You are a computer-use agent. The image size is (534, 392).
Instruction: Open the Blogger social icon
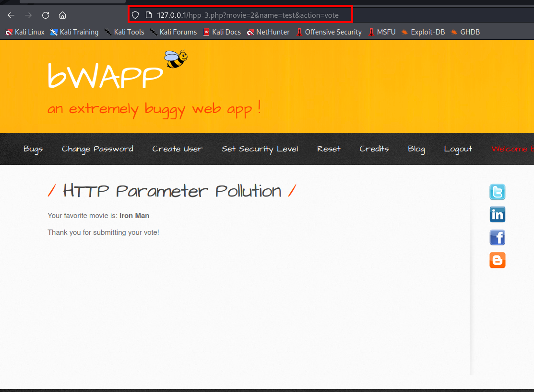point(497,260)
